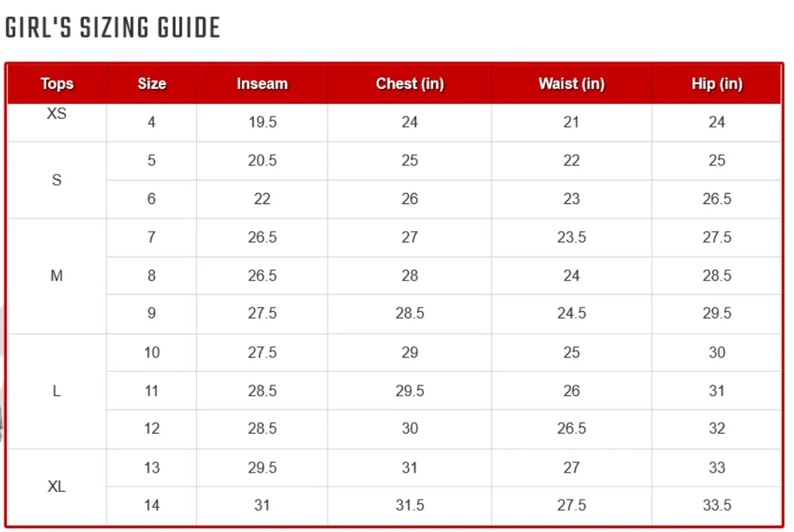Click waist value 23.5

coord(571,237)
